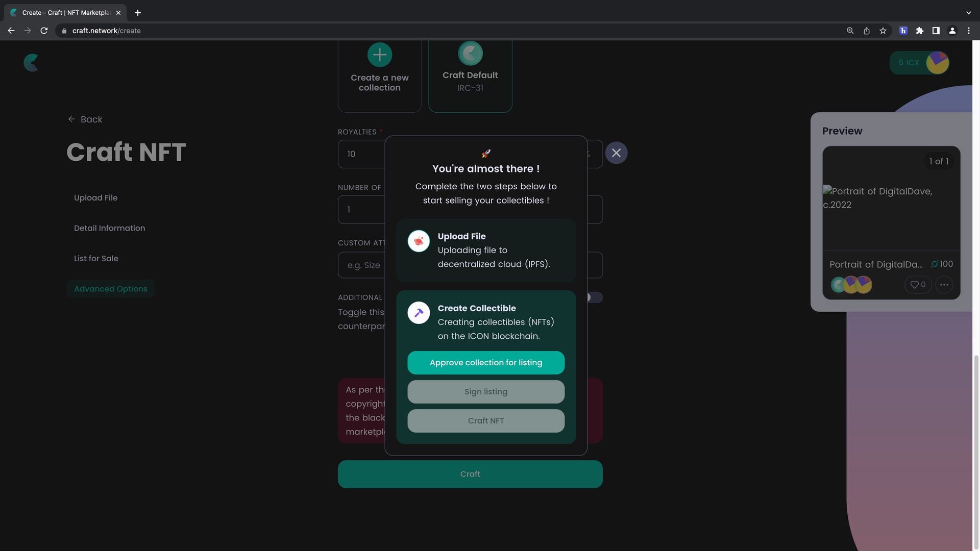This screenshot has width=980, height=551.
Task: Click the Sign listing button
Action: point(486,391)
